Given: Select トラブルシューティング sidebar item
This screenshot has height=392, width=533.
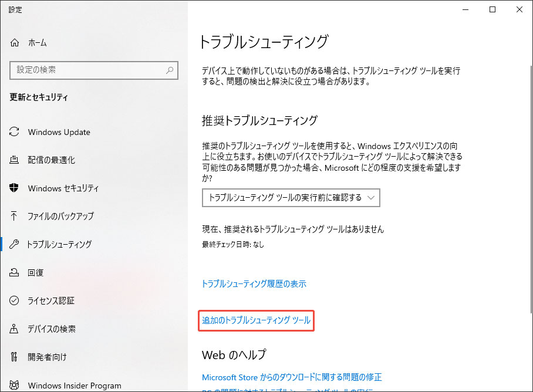Looking at the screenshot, I should coord(59,244).
